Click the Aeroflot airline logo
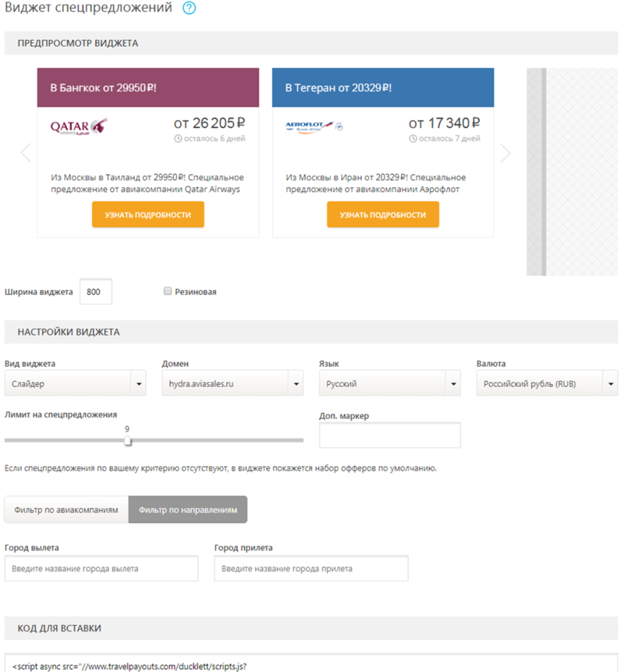Image resolution: width=624 pixels, height=672 pixels. click(314, 126)
